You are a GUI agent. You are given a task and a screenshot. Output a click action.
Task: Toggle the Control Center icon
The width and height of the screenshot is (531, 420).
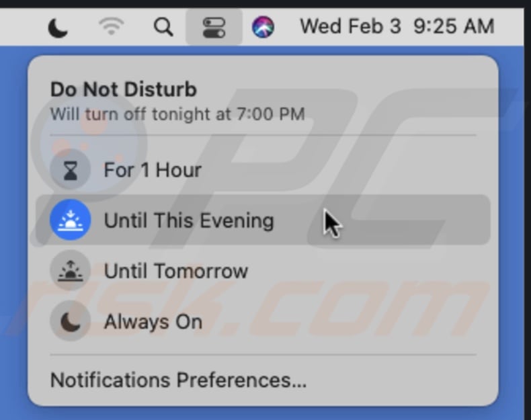click(x=214, y=27)
